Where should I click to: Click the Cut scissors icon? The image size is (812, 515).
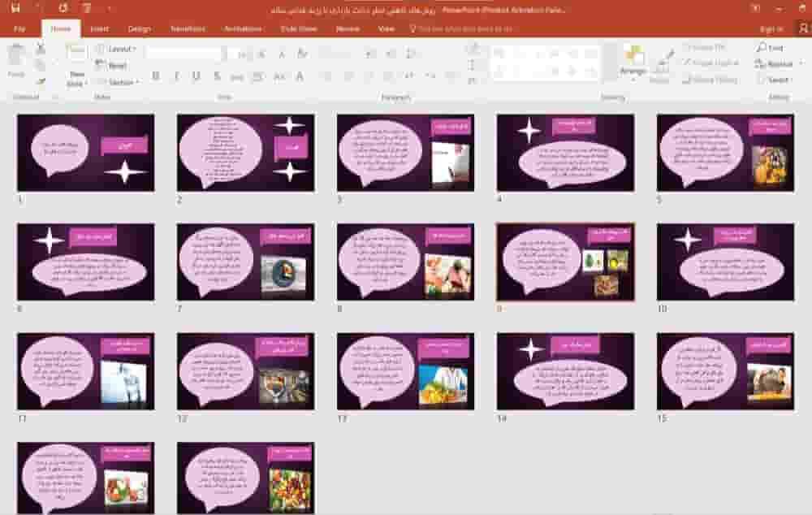[x=41, y=48]
